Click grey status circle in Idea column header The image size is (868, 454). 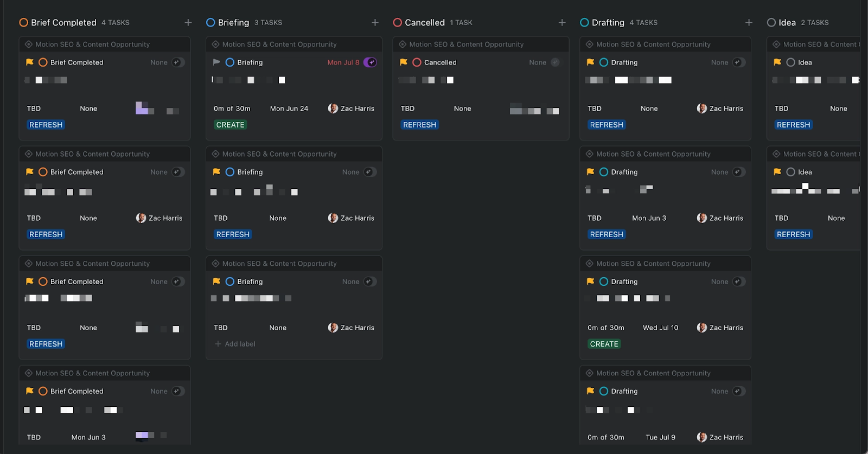pos(771,22)
